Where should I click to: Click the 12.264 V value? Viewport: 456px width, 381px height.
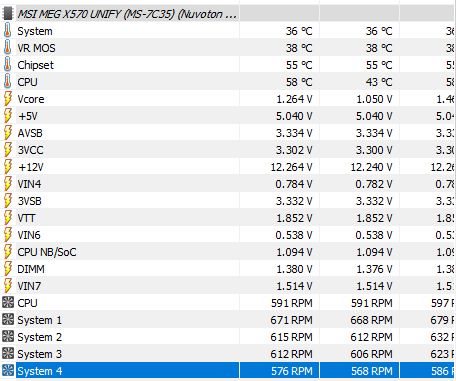(291, 167)
